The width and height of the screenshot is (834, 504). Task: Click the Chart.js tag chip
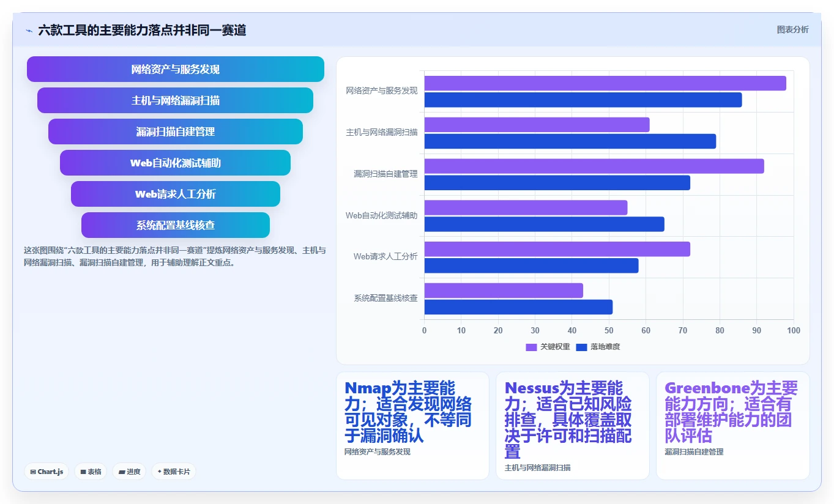(47, 472)
